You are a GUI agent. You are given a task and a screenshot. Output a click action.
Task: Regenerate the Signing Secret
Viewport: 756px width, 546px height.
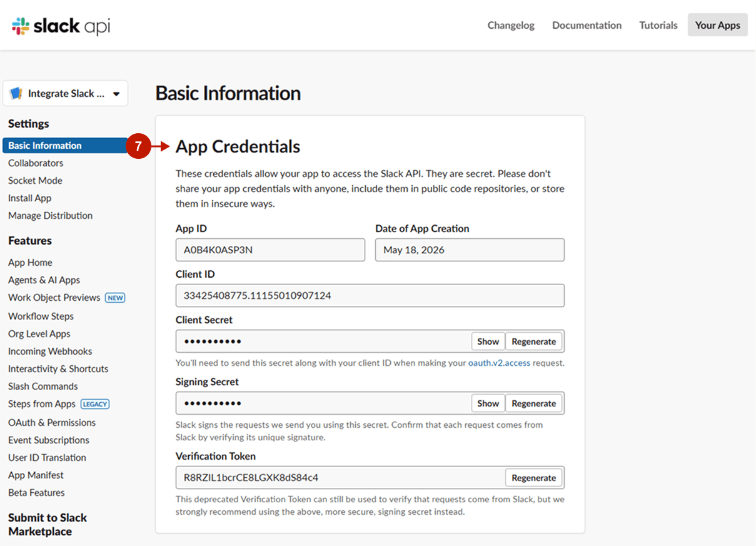pyautogui.click(x=533, y=403)
